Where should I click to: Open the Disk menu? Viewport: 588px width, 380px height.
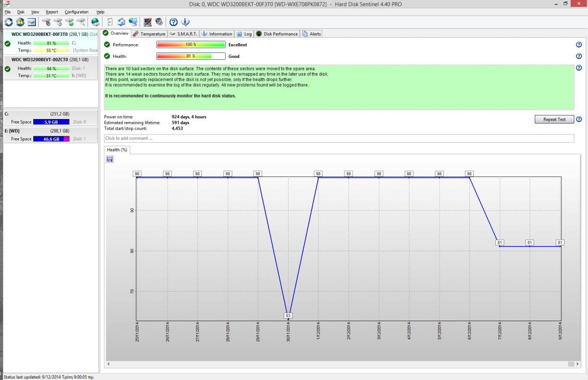click(x=21, y=12)
